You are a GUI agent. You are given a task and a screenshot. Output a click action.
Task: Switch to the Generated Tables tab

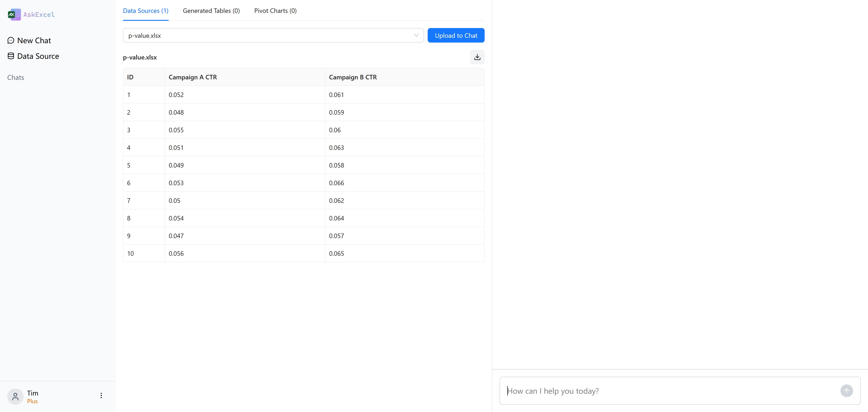click(x=211, y=11)
